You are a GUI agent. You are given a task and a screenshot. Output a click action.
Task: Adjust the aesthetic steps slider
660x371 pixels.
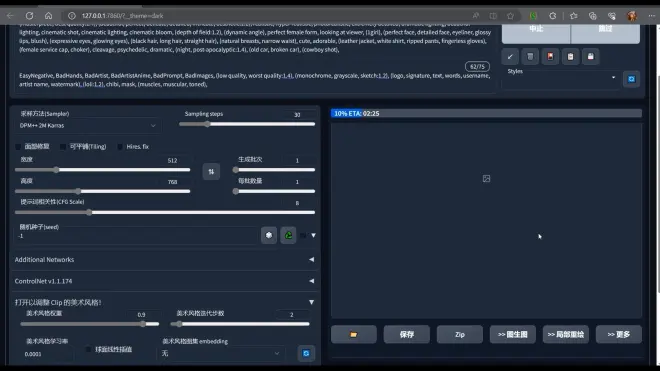click(240, 324)
